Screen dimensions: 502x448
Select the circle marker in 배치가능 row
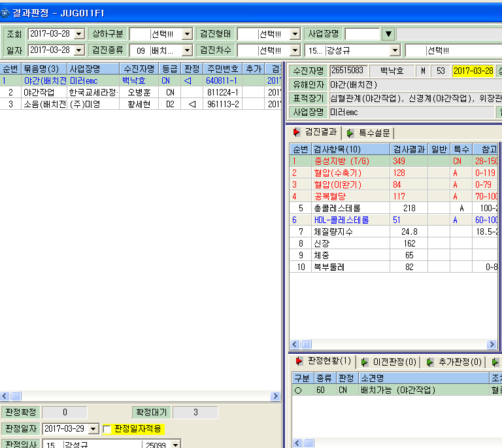click(x=298, y=390)
